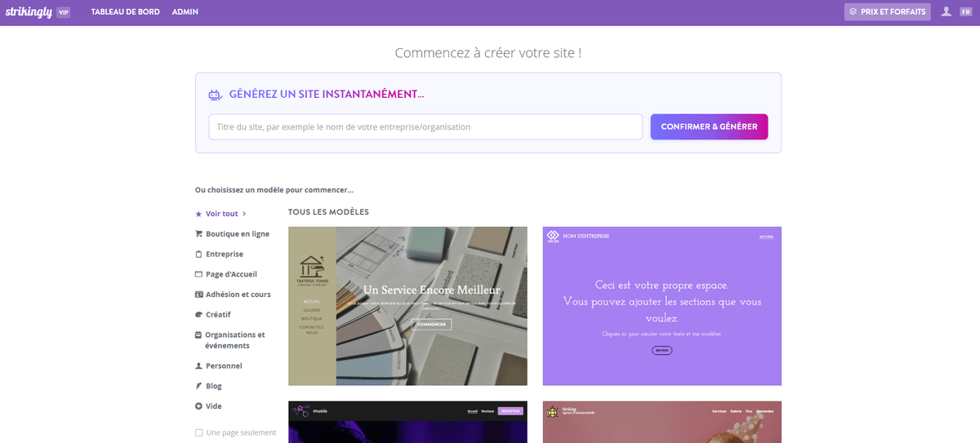The height and width of the screenshot is (443, 980).
Task: Click Voir tout category link
Action: click(x=222, y=214)
